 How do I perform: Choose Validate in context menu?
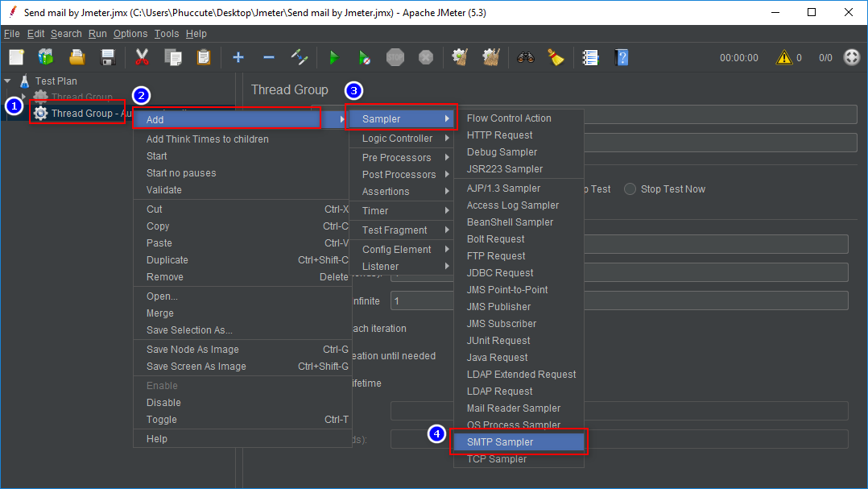tap(242, 190)
